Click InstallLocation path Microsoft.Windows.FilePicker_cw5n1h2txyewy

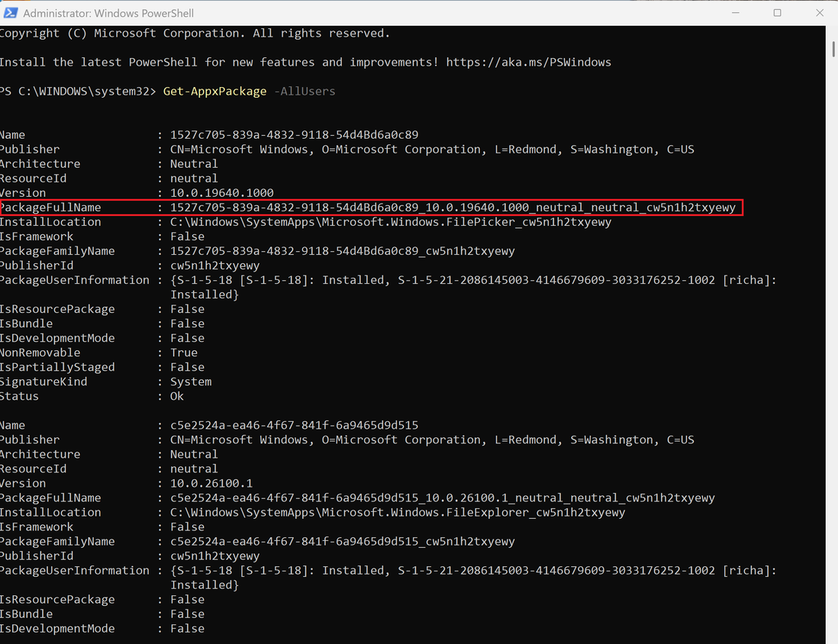pyautogui.click(x=391, y=222)
